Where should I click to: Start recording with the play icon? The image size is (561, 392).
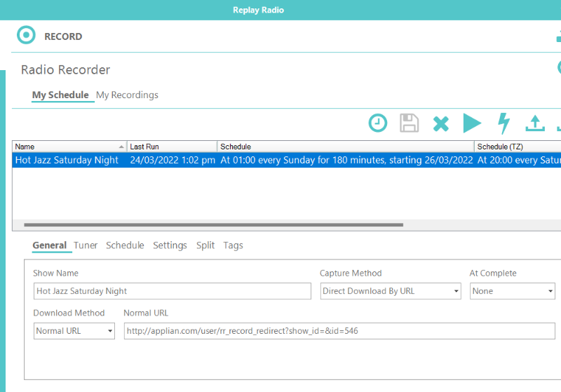472,123
